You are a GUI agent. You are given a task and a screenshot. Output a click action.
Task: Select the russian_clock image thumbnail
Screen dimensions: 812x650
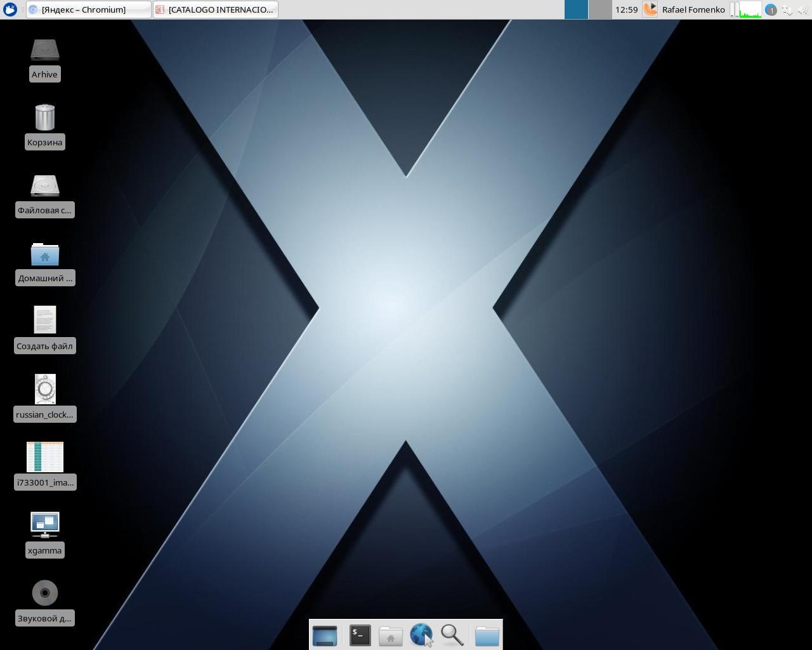pyautogui.click(x=44, y=388)
